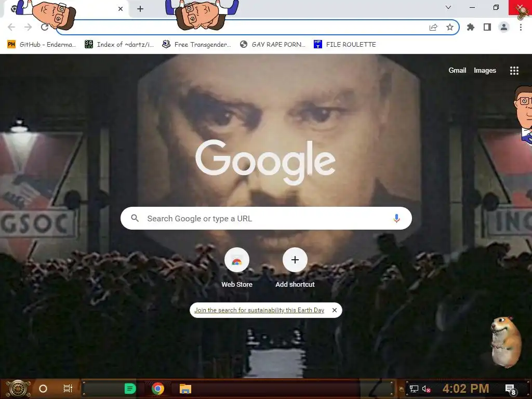532x399 pixels.
Task: Toggle the side panel icon
Action: coord(487,27)
